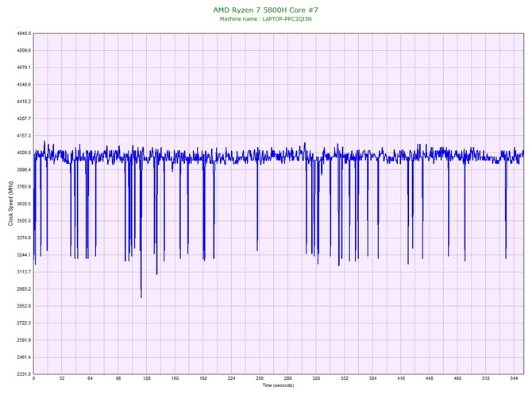The height and width of the screenshot is (399, 532).
Task: Click the 2722.3 y-axis value
Action: click(x=24, y=323)
